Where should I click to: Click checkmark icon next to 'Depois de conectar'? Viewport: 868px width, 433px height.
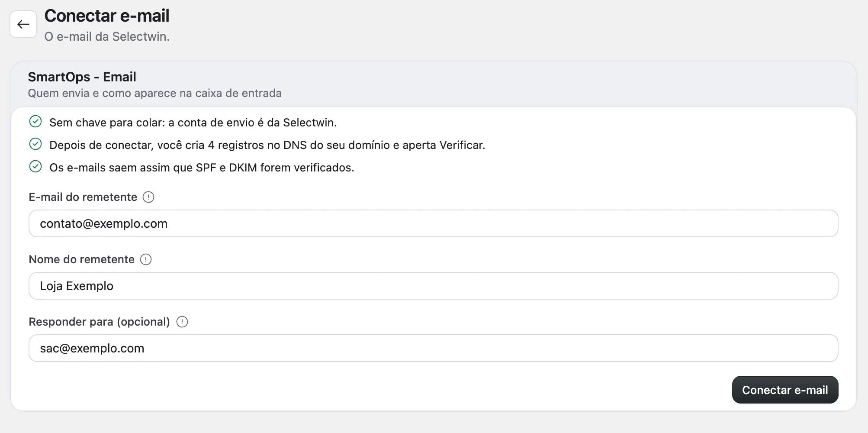(35, 144)
